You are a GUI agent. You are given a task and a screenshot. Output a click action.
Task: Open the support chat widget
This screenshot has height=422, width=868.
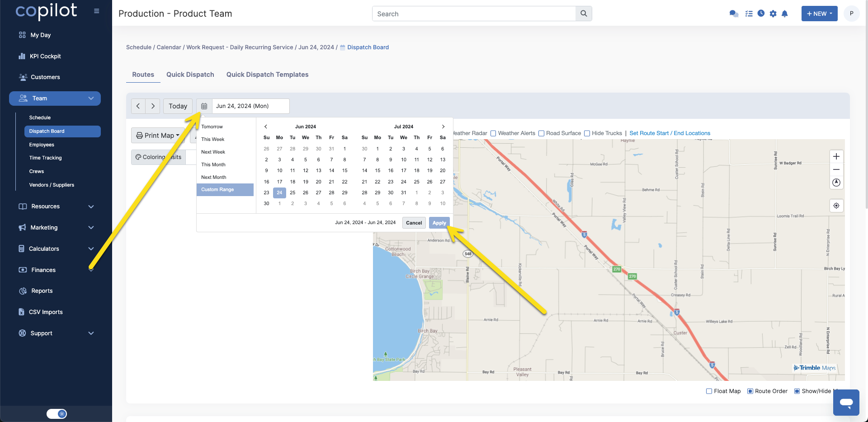[846, 402]
